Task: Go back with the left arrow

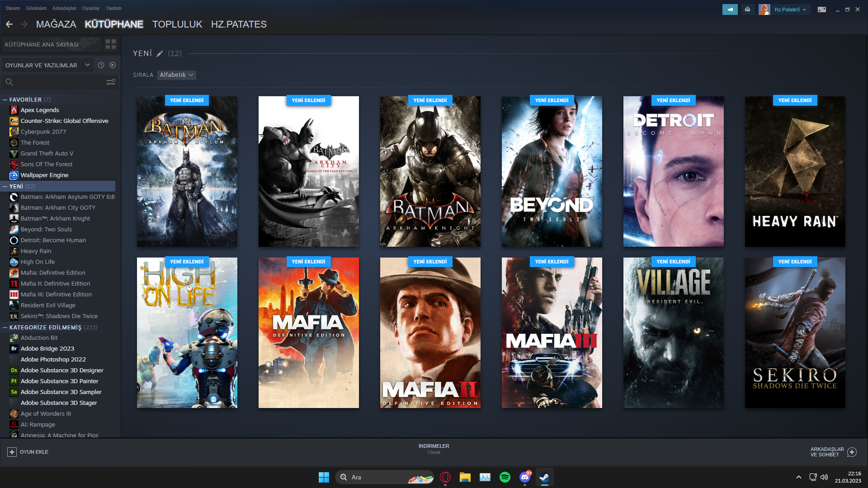Action: [x=9, y=24]
